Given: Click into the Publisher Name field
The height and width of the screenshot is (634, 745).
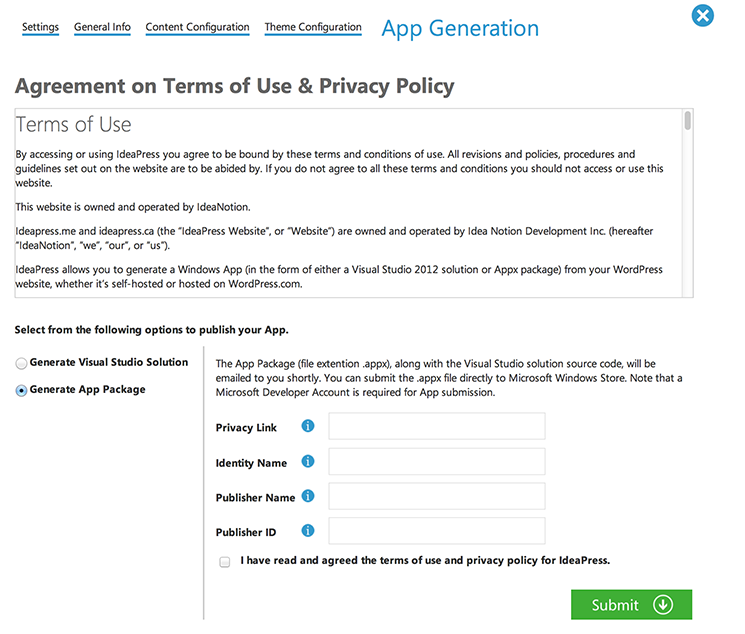Looking at the screenshot, I should tap(437, 496).
